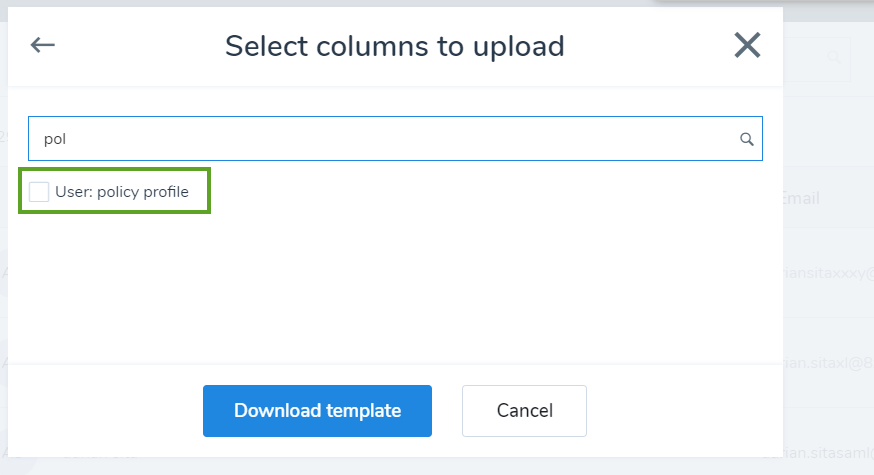Start template download with blue button
Viewport: 874px width, 475px height.
[x=317, y=411]
